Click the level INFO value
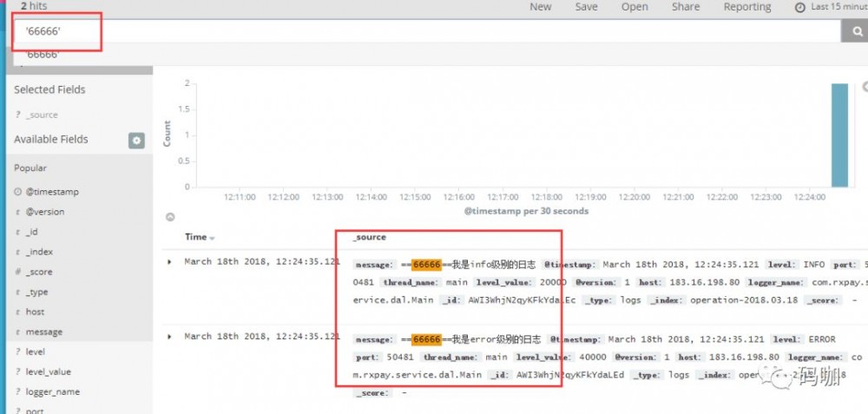The image size is (868, 414). coord(814,265)
